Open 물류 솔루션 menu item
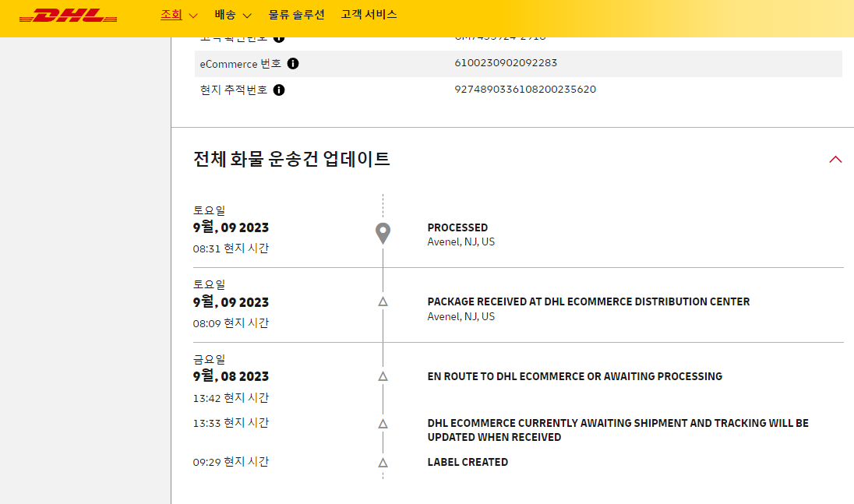Screen dimensions: 854x504 tap(296, 15)
